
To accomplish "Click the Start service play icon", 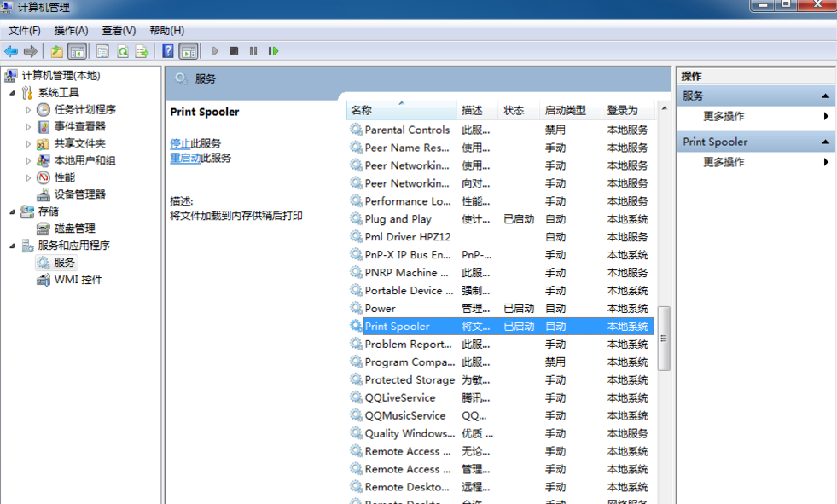I will coord(215,51).
